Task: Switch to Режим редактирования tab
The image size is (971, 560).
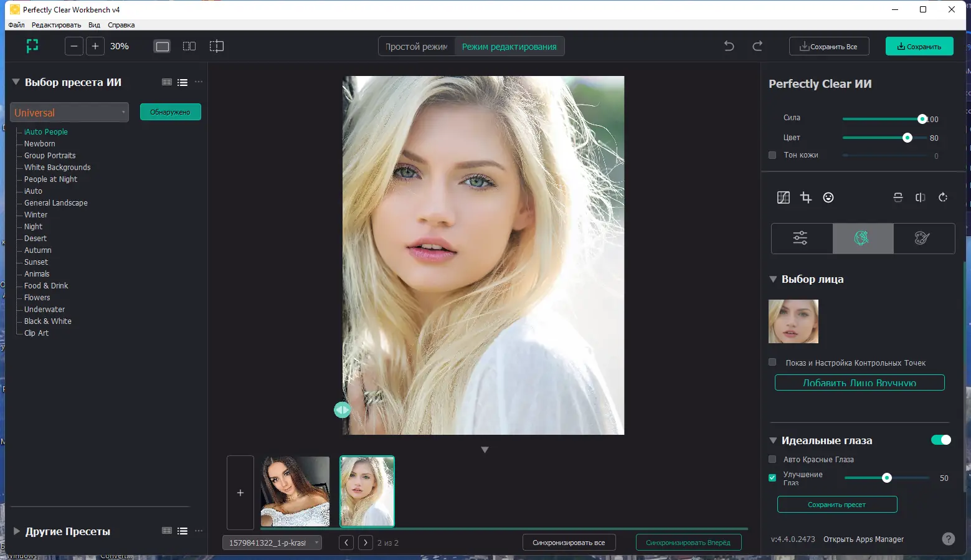Action: (509, 47)
